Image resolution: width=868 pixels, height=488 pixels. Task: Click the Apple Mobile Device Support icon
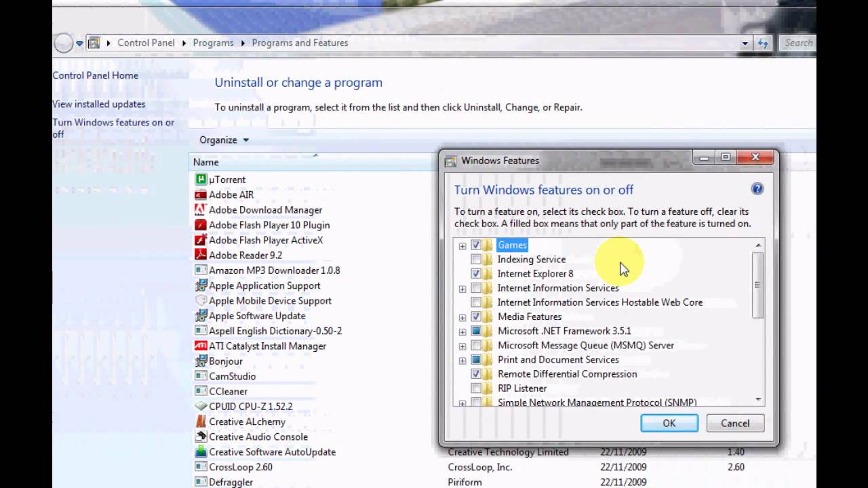[201, 300]
